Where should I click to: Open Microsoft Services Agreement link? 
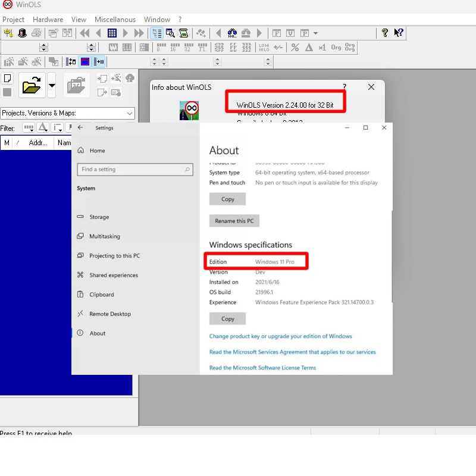click(292, 352)
